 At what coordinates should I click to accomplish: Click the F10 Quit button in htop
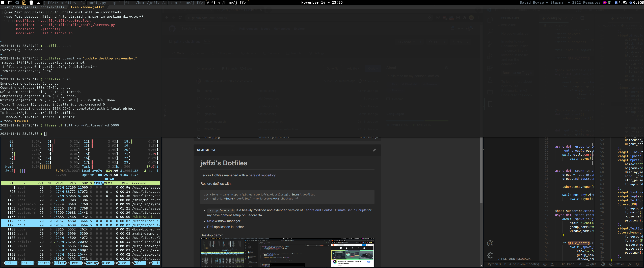pos(153,263)
